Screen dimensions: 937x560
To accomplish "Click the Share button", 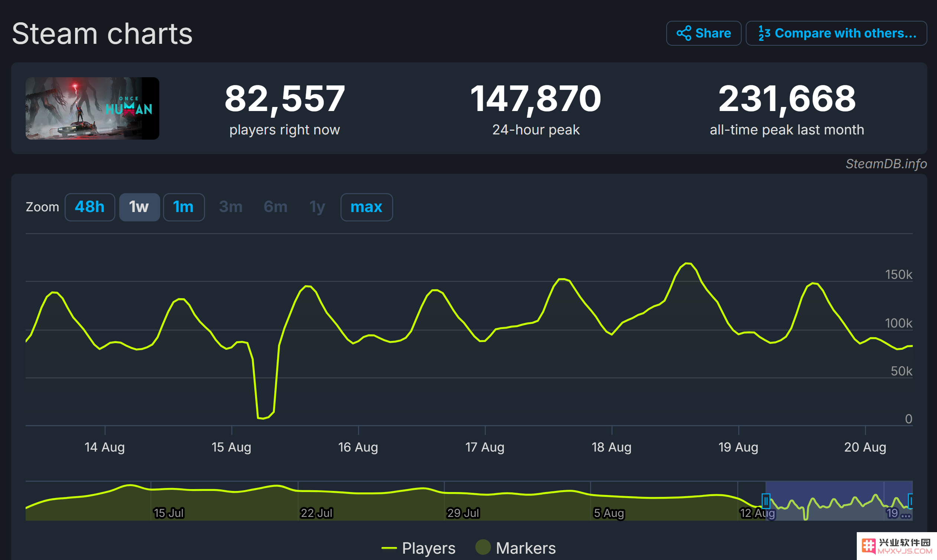I will pyautogui.click(x=703, y=33).
